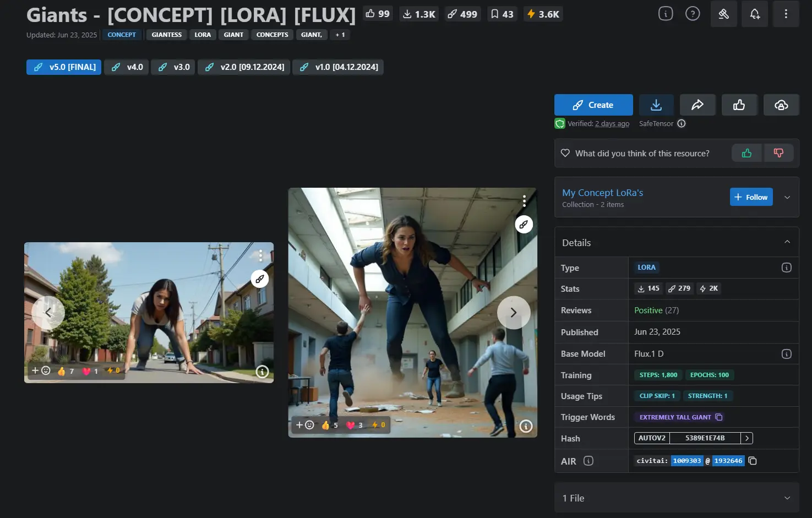Screen dimensions: 812x518
Task: Open the three-dot options menu at top right
Action: coord(786,14)
